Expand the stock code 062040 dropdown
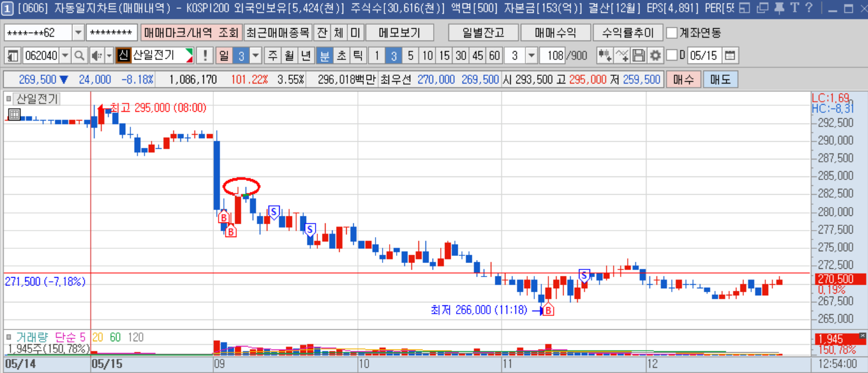Image resolution: width=868 pixels, height=373 pixels. tap(65, 56)
